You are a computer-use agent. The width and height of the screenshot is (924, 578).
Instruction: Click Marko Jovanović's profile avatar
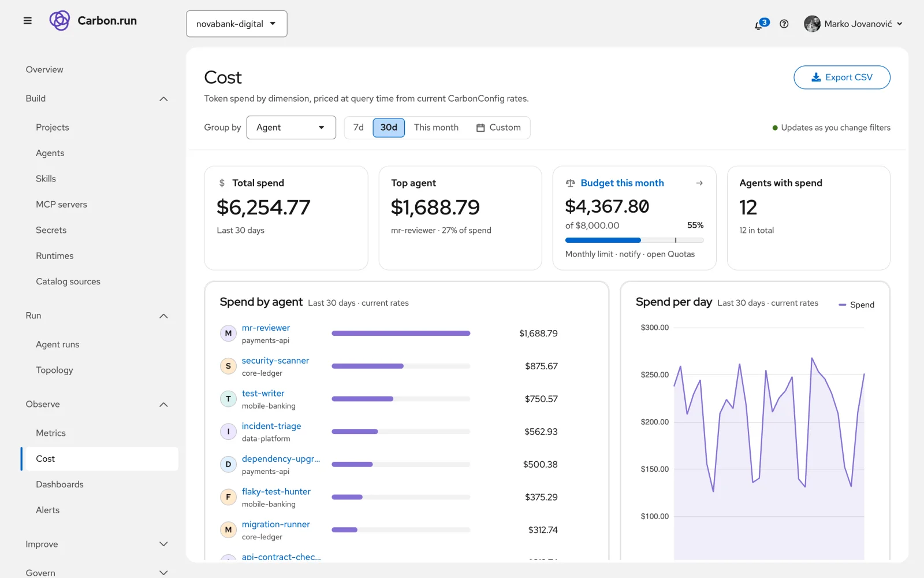pos(812,24)
